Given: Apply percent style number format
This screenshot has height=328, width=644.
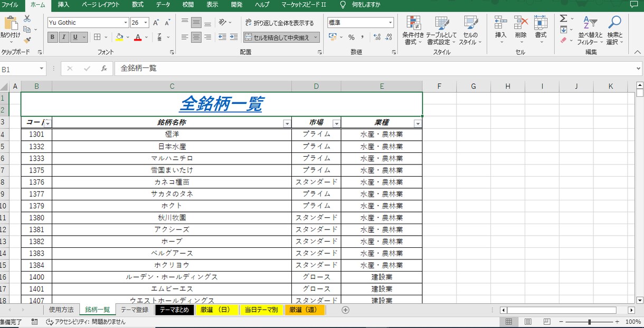Looking at the screenshot, I should 352,37.
